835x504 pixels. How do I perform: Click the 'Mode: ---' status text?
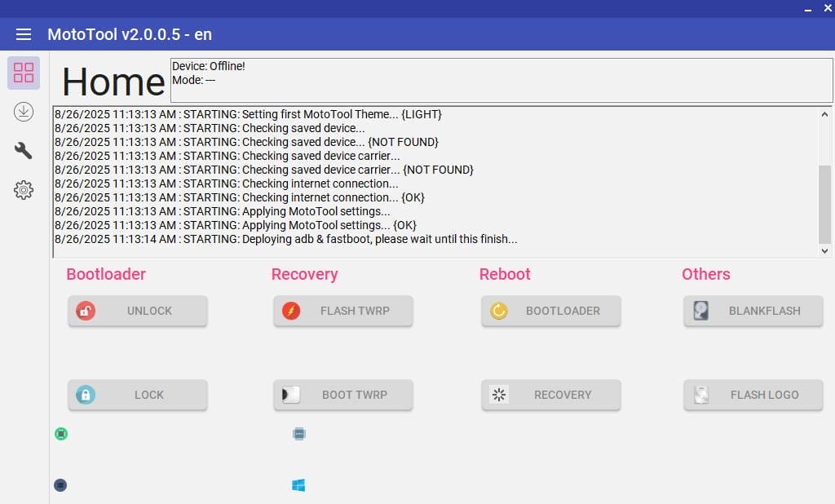coord(194,81)
